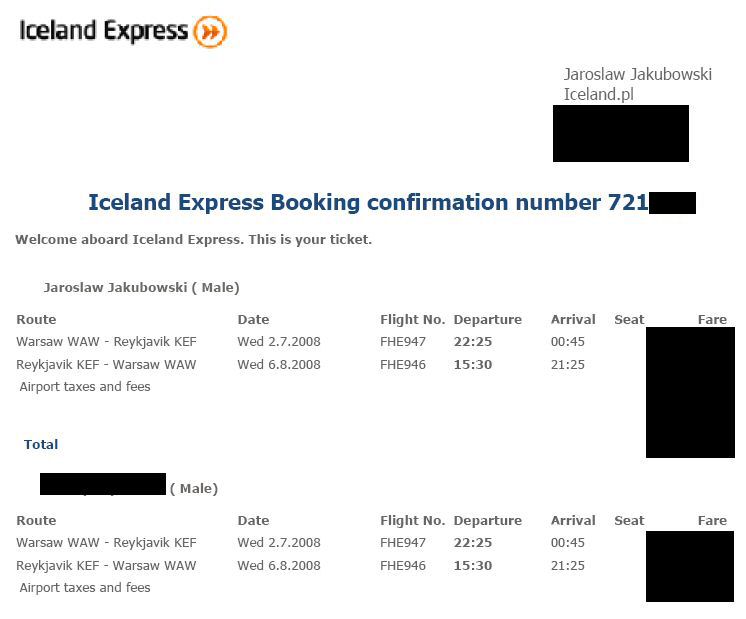Click the first Route column header
Viewport: 746px width, 619px height.
[36, 319]
